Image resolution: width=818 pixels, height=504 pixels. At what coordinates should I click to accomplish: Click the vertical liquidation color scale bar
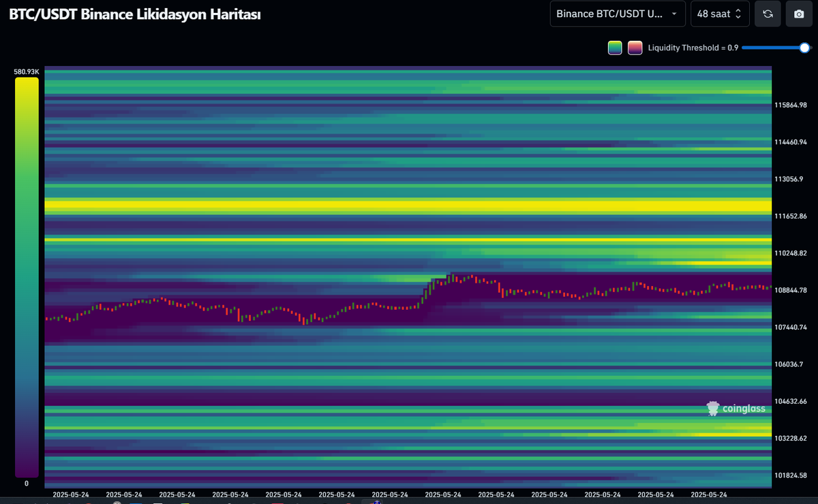[x=27, y=277]
